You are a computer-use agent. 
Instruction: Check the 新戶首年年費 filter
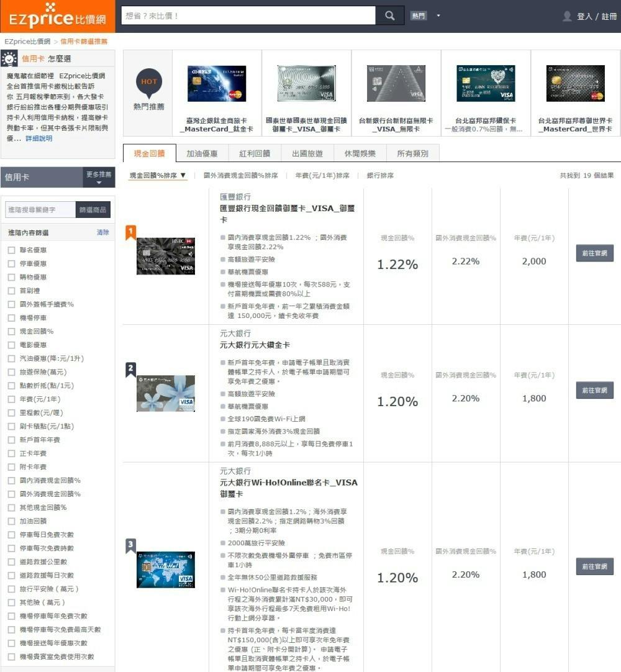(x=12, y=440)
